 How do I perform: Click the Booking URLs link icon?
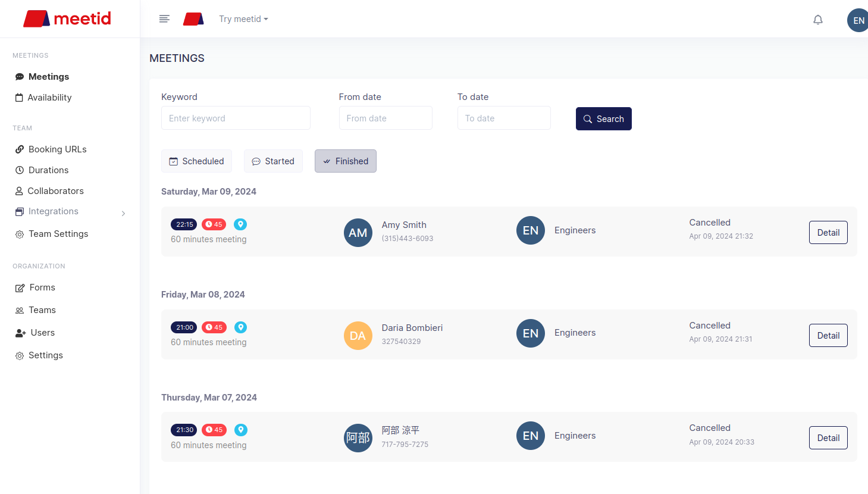20,149
